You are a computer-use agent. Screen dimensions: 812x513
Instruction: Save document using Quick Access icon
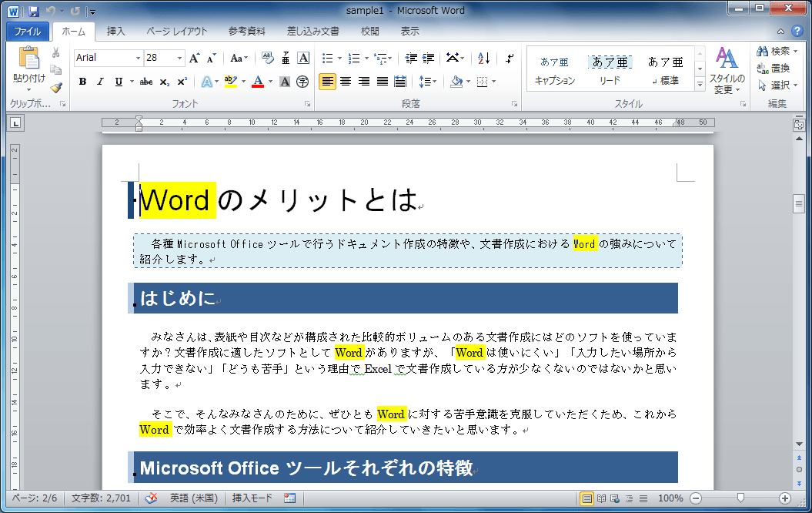tap(34, 11)
